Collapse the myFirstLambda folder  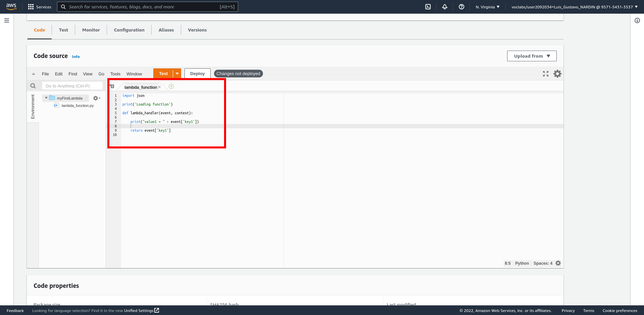pos(46,98)
